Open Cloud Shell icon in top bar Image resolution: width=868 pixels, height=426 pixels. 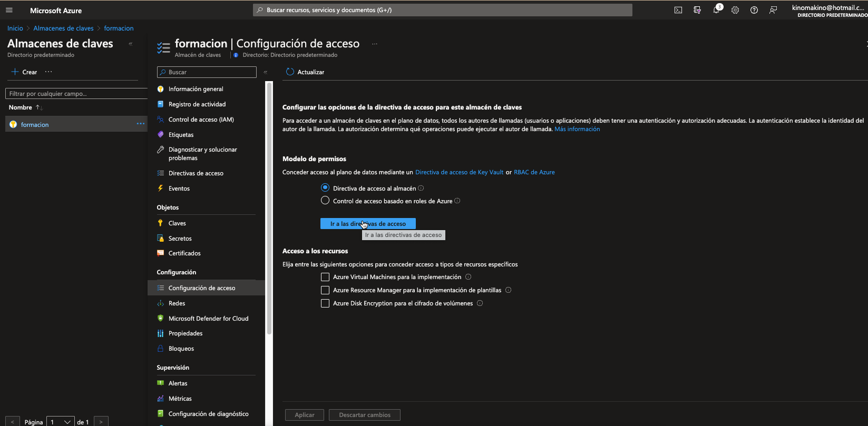pyautogui.click(x=678, y=10)
